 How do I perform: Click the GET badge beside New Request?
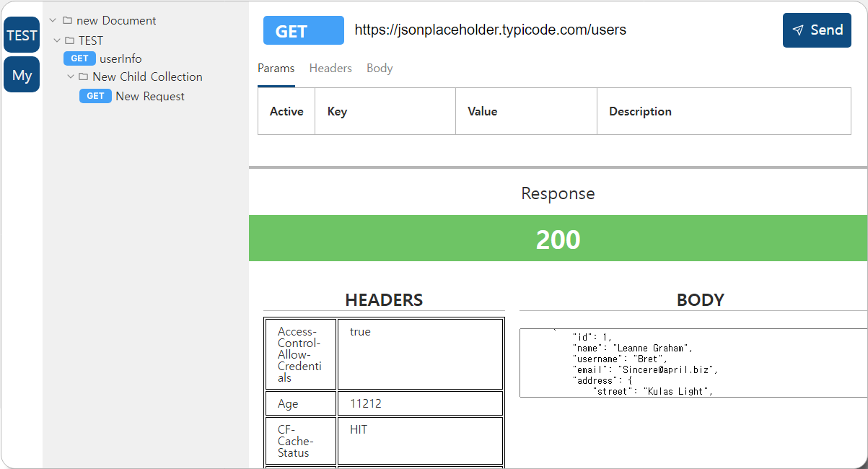(x=95, y=96)
